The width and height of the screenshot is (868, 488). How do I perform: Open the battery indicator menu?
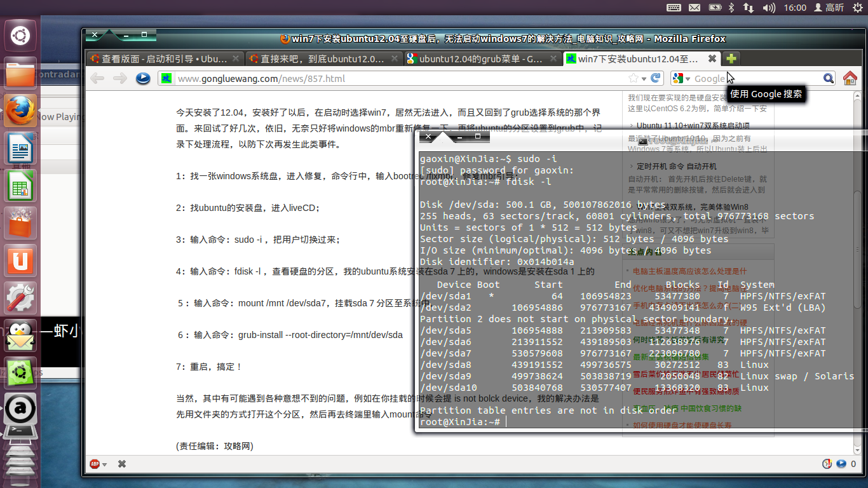(715, 8)
